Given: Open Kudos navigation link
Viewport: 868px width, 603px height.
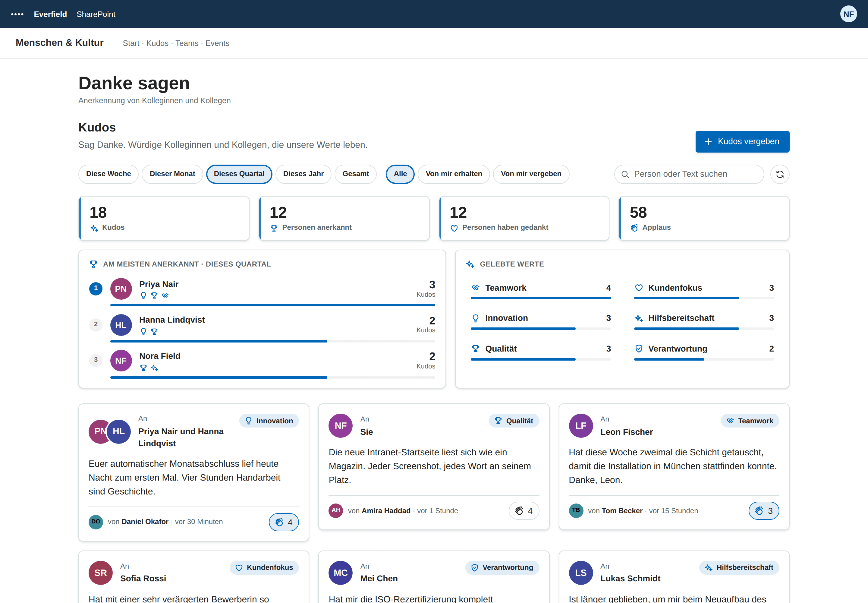Looking at the screenshot, I should point(157,43).
